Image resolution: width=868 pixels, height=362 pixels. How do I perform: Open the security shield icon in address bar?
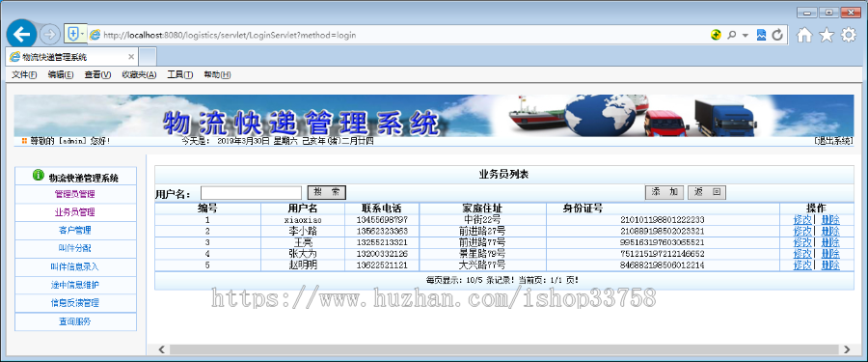coord(72,35)
